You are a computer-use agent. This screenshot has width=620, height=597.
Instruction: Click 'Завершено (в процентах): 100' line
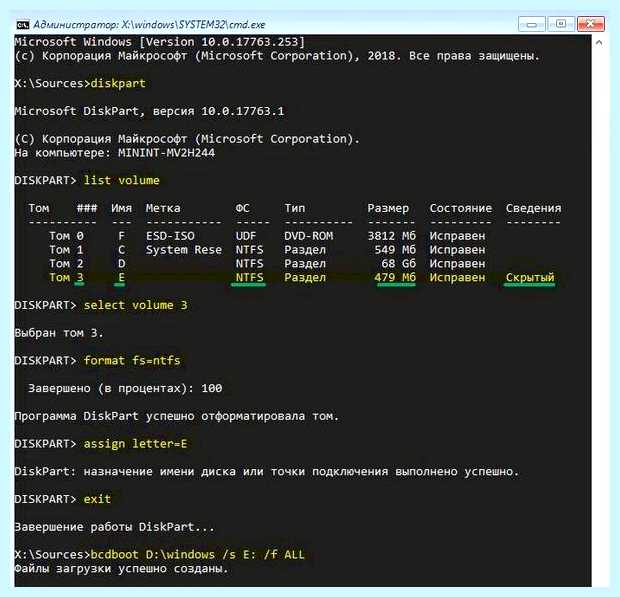point(125,388)
